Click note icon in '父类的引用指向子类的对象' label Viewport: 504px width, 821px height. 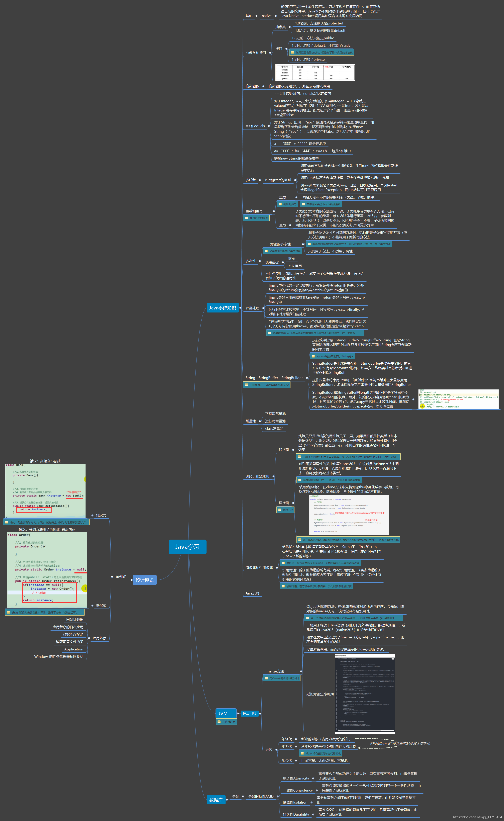point(266,251)
